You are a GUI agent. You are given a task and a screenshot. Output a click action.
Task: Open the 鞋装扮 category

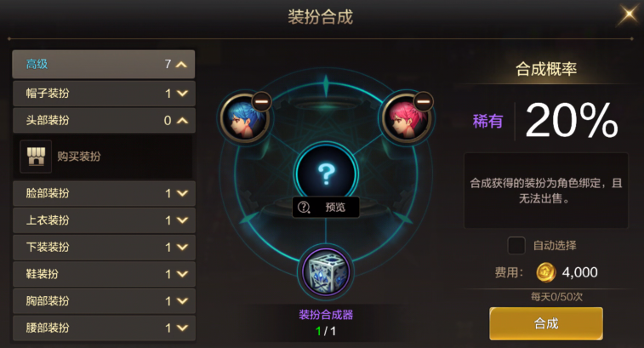pyautogui.click(x=104, y=274)
